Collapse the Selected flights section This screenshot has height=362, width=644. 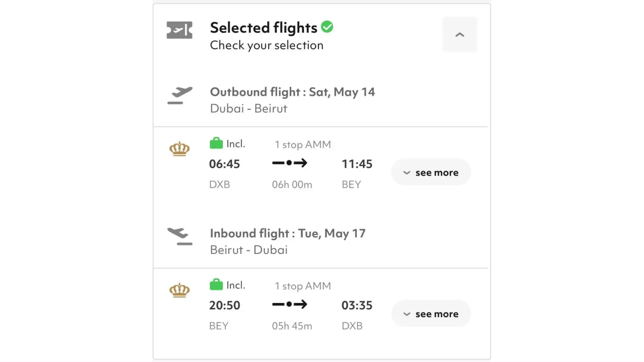coord(460,34)
